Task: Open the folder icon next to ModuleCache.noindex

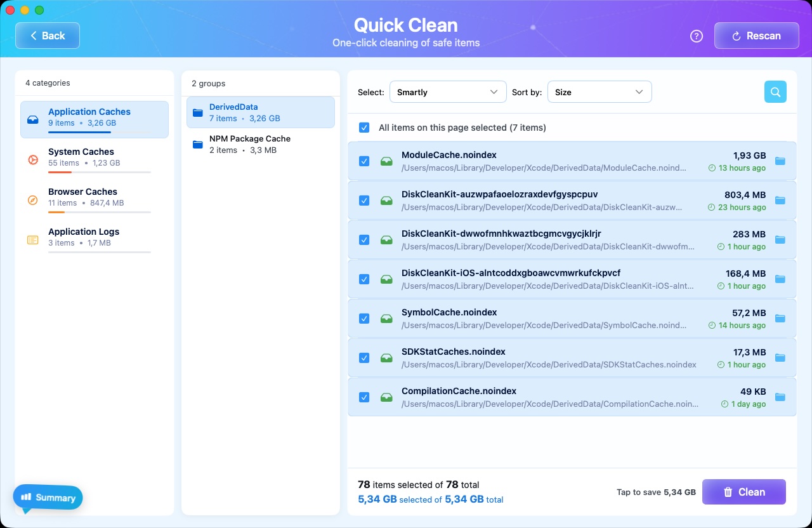Action: 780,161
